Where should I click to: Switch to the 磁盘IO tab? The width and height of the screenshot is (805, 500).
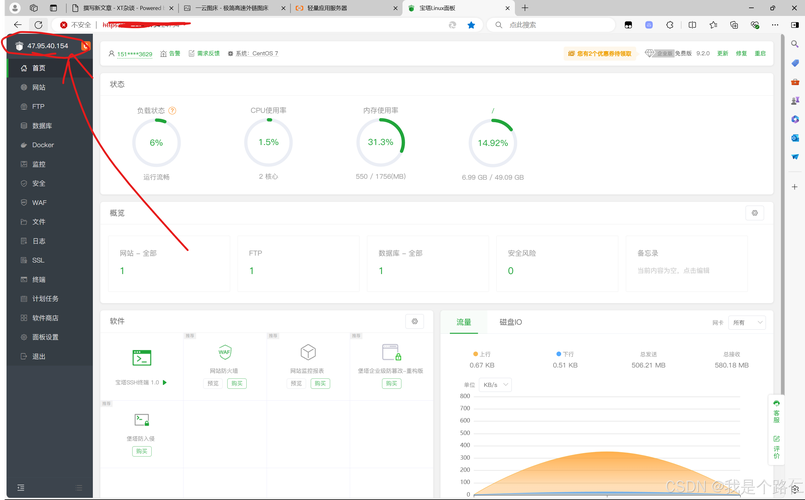511,322
